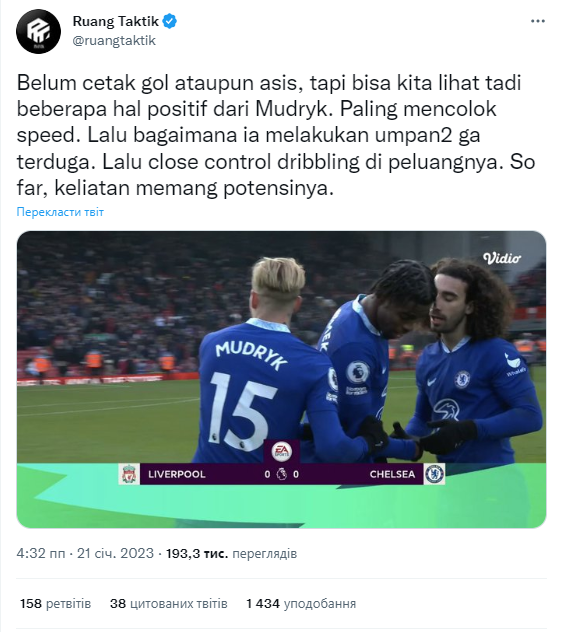The height and width of the screenshot is (632, 561).
Task: Open the Ruang Taktik profile avatar
Action: [38, 31]
